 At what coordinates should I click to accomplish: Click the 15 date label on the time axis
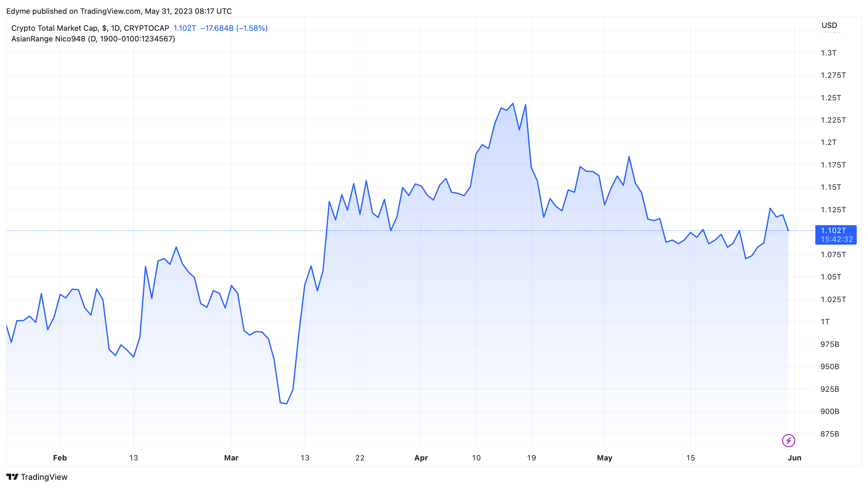pyautogui.click(x=691, y=458)
